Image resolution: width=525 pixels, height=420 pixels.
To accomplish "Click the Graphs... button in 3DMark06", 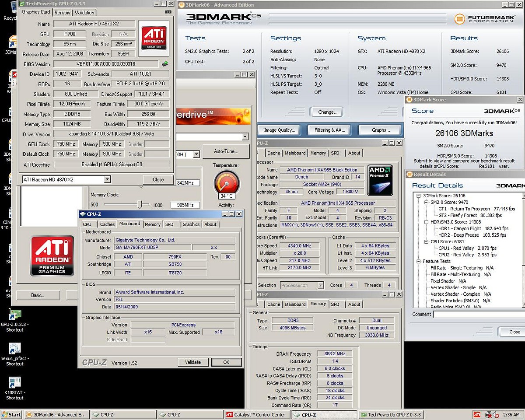I will click(x=381, y=130).
